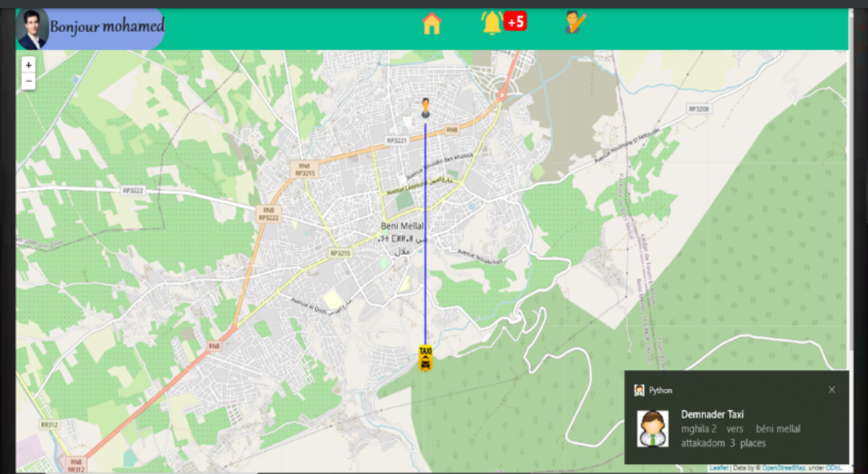The image size is (868, 474).
Task: Zoom in using the map plus button
Action: (28, 65)
